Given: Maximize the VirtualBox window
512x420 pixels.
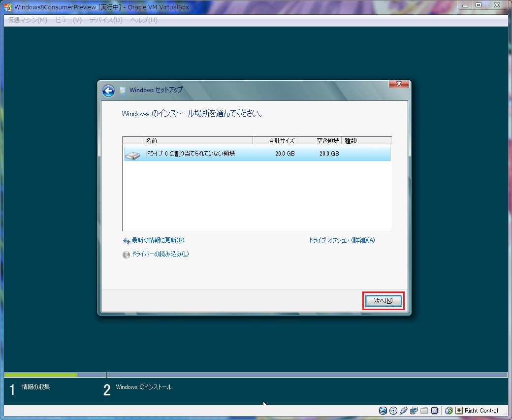Looking at the screenshot, I should point(479,5).
